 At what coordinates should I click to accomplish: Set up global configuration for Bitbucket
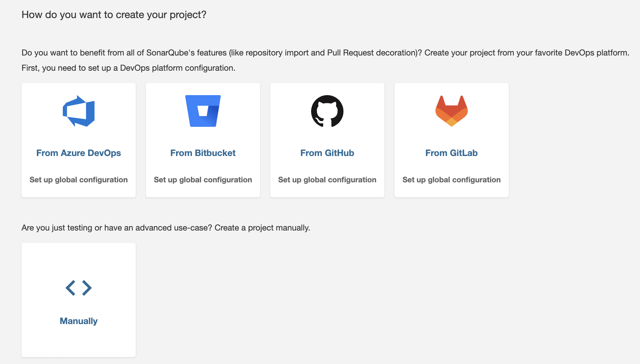coord(203,180)
